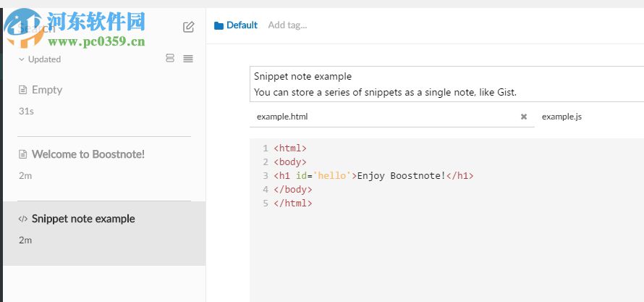Switch to compressed list view icon

pyautogui.click(x=188, y=59)
